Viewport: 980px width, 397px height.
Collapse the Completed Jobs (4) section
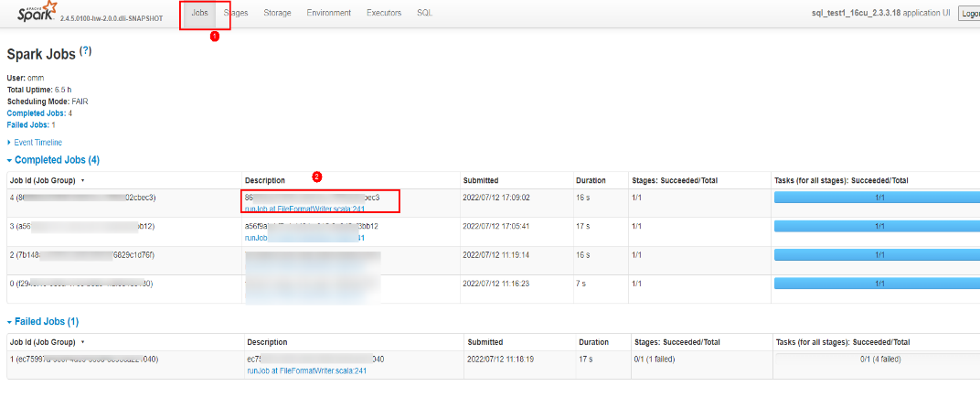(x=57, y=160)
